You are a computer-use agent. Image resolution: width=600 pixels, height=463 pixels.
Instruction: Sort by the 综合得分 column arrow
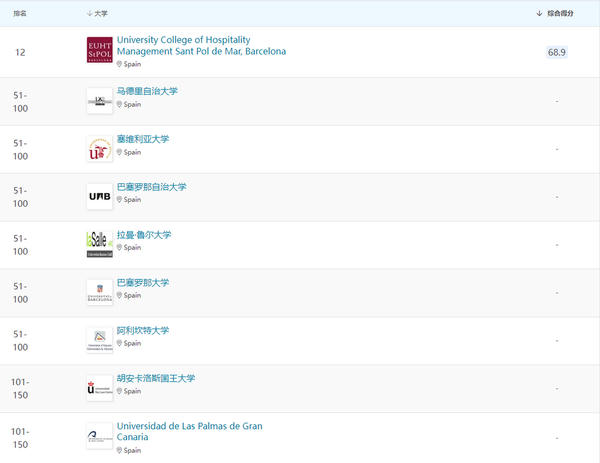coord(539,13)
